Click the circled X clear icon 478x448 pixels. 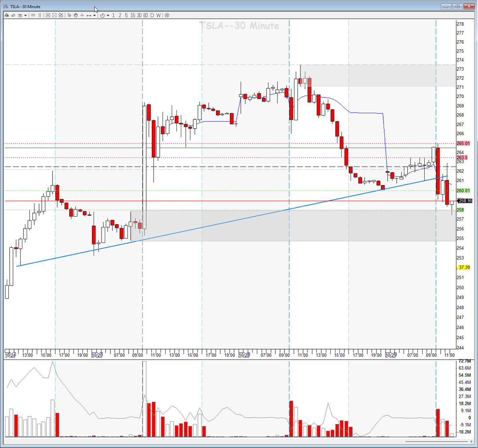(167, 15)
